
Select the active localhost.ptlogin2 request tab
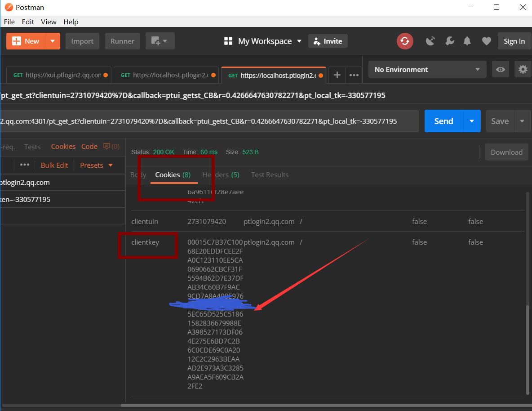274,75
